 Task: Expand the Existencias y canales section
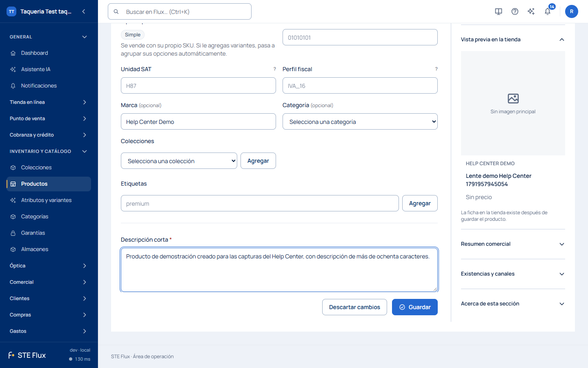click(513, 274)
